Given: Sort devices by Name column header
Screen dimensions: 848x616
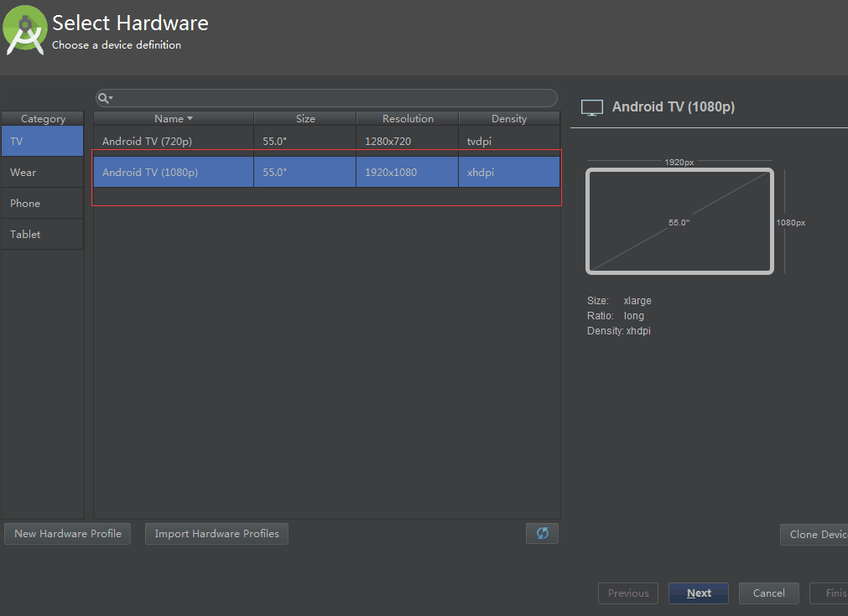Looking at the screenshot, I should [173, 119].
